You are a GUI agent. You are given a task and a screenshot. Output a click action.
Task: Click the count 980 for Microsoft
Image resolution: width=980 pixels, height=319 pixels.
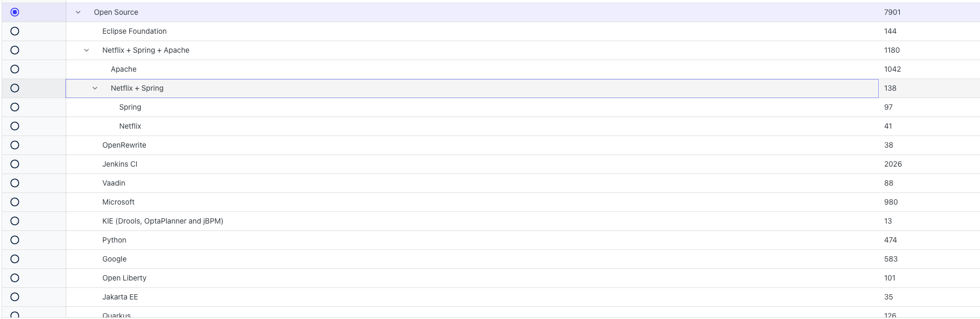[891, 202]
